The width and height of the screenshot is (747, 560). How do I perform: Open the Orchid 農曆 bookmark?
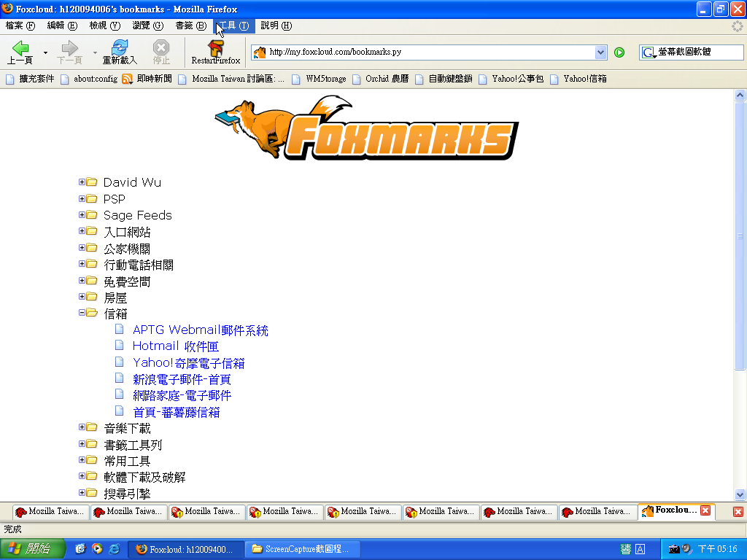pos(381,79)
